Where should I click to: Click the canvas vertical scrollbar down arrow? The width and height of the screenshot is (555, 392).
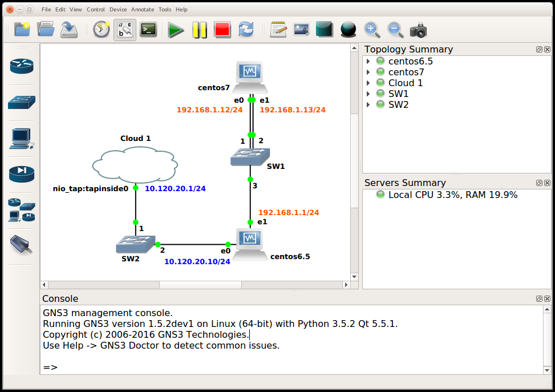(354, 277)
